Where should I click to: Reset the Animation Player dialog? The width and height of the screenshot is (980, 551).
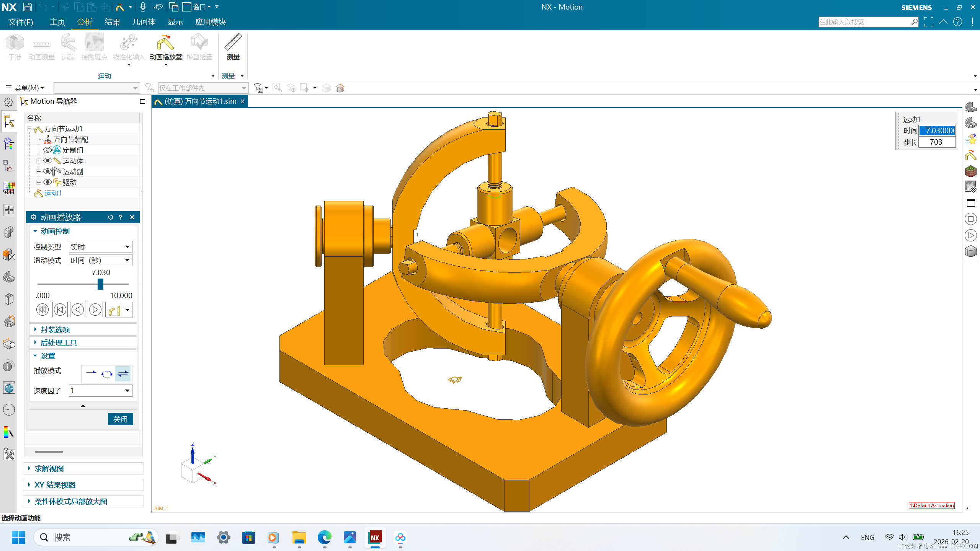click(111, 217)
